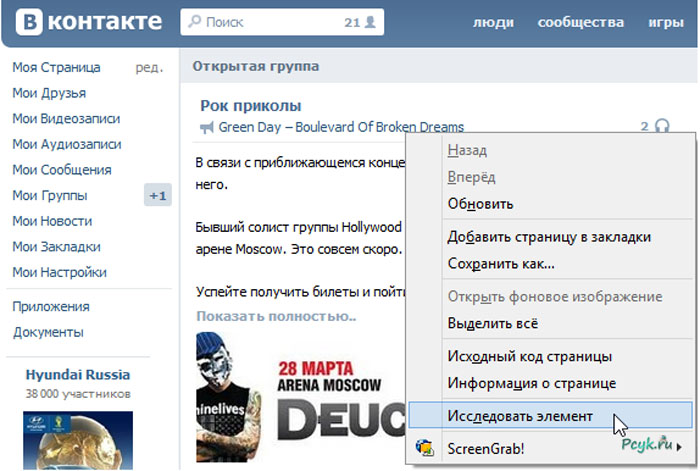Open Мои Видеозаписи

(x=66, y=119)
